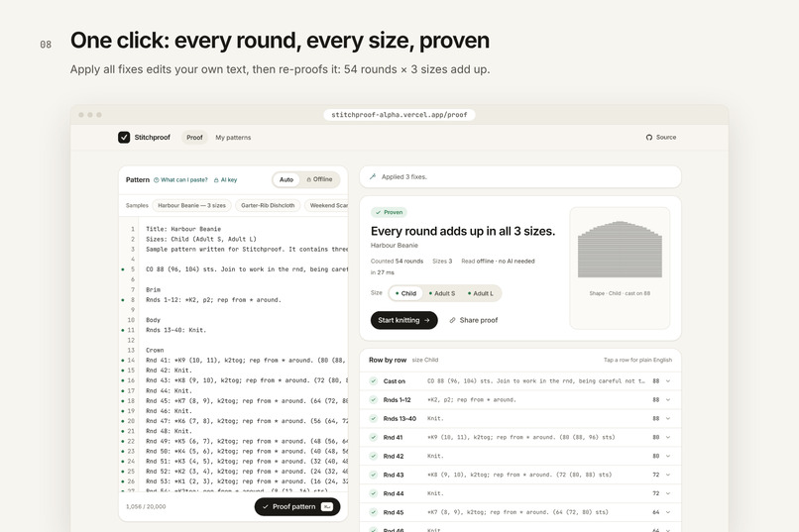This screenshot has width=799, height=532.
Task: Expand the Rnd 45 row chevron
Action: point(668,512)
